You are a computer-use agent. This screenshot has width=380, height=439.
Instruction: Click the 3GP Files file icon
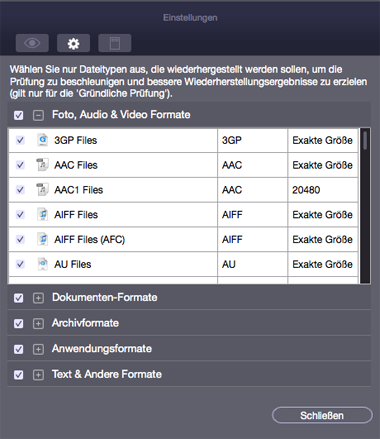42,140
